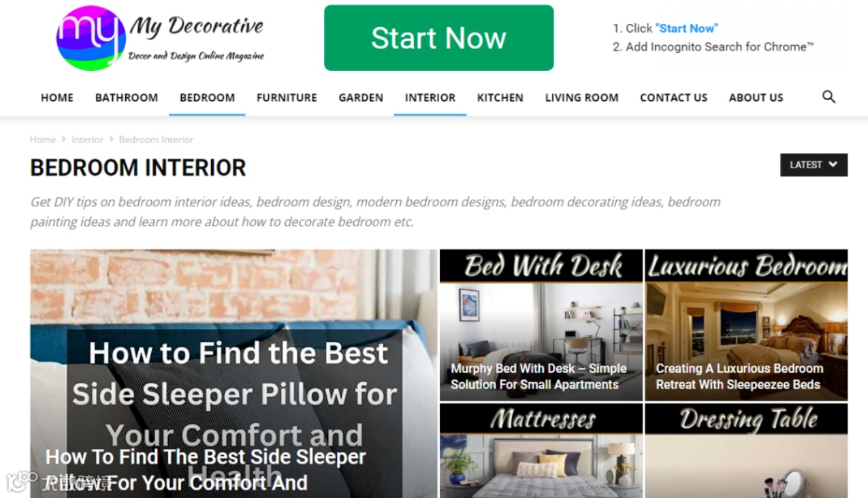Open the Mattresses article thumbnail

[x=541, y=450]
